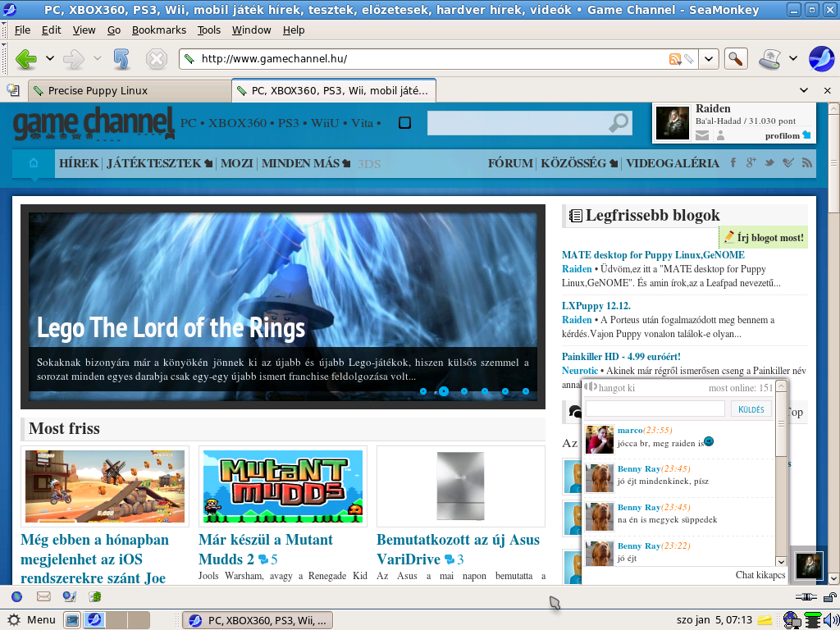The width and height of the screenshot is (840, 630).
Task: Turn off chat with 'Chat kikapcs'
Action: (760, 575)
